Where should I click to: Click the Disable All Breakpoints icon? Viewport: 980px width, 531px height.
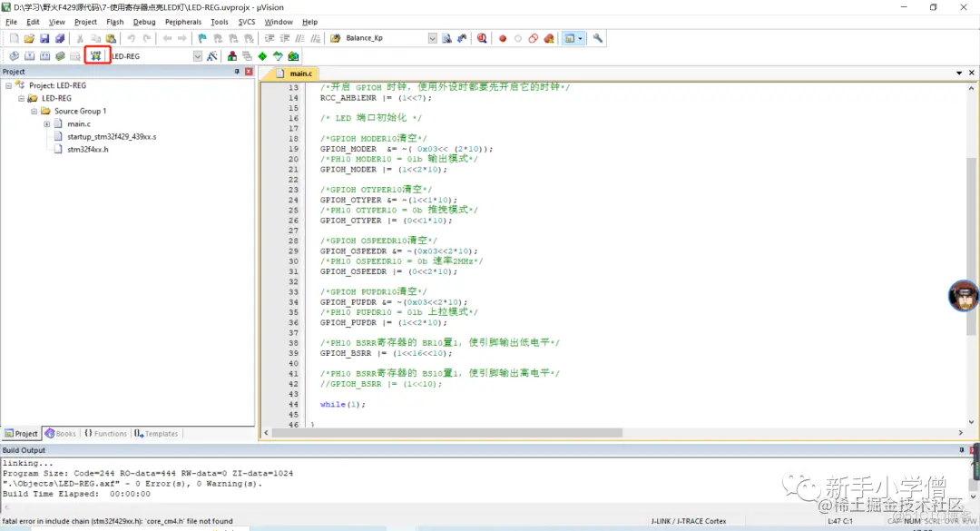point(534,38)
